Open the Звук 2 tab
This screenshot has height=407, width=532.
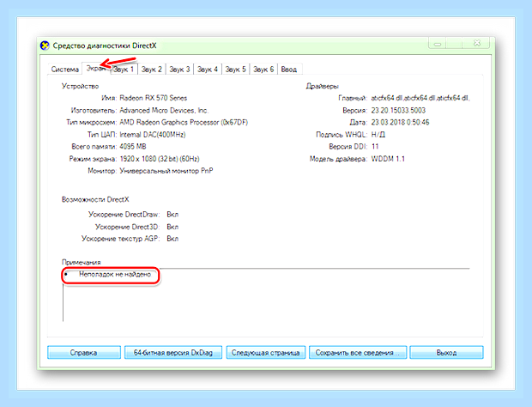[152, 70]
